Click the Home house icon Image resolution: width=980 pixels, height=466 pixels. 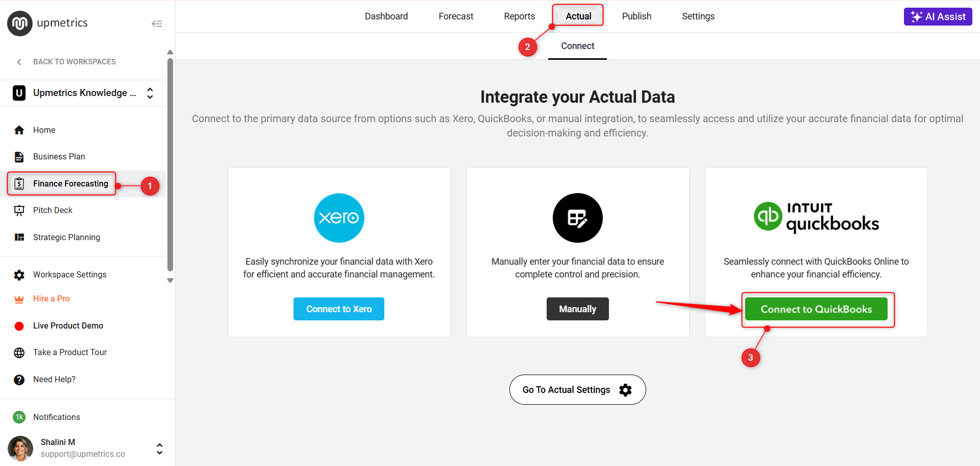click(x=19, y=130)
